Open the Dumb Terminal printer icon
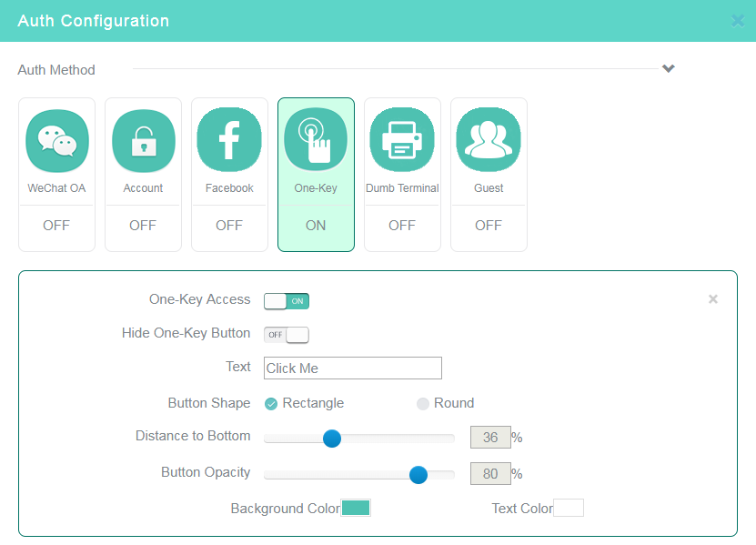Screen dimensions: 756x545 tap(402, 140)
